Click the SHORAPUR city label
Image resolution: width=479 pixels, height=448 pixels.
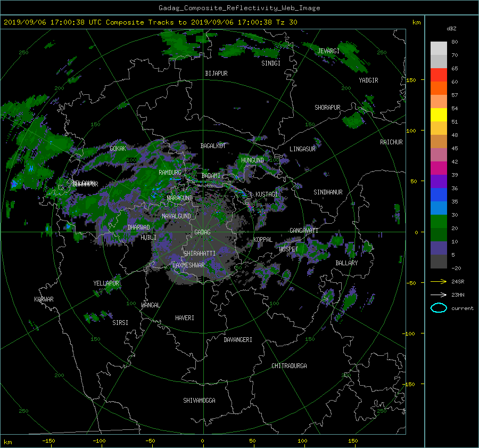327,108
